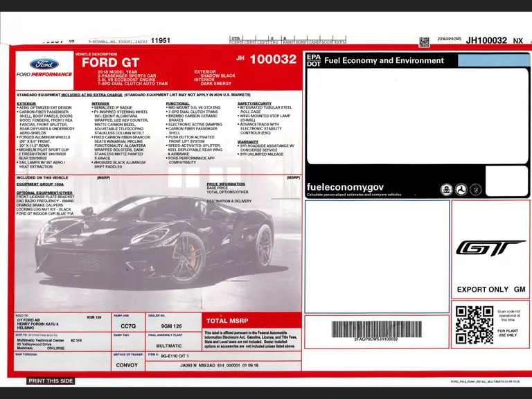Click the 'Fuel Economy and Environment' heading
This screenshot has width=532, height=399.
(x=384, y=60)
